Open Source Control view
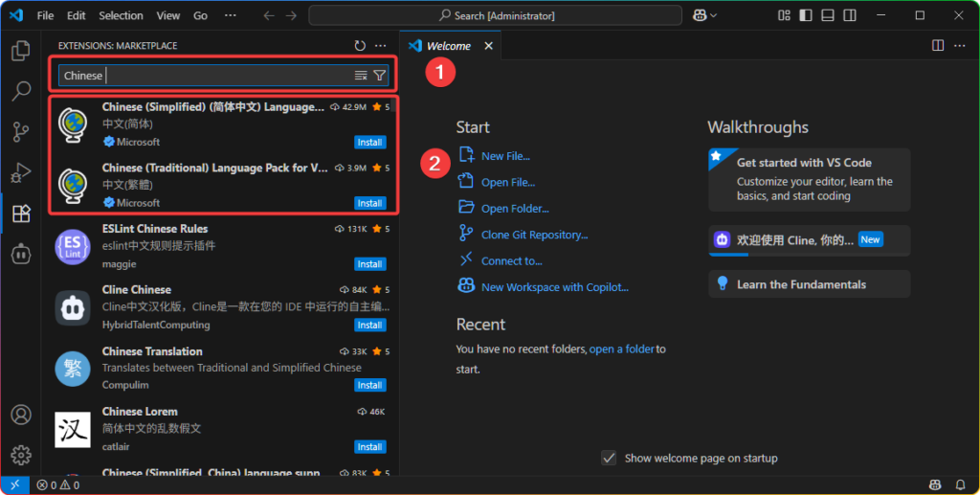This screenshot has width=980, height=495. 21,132
